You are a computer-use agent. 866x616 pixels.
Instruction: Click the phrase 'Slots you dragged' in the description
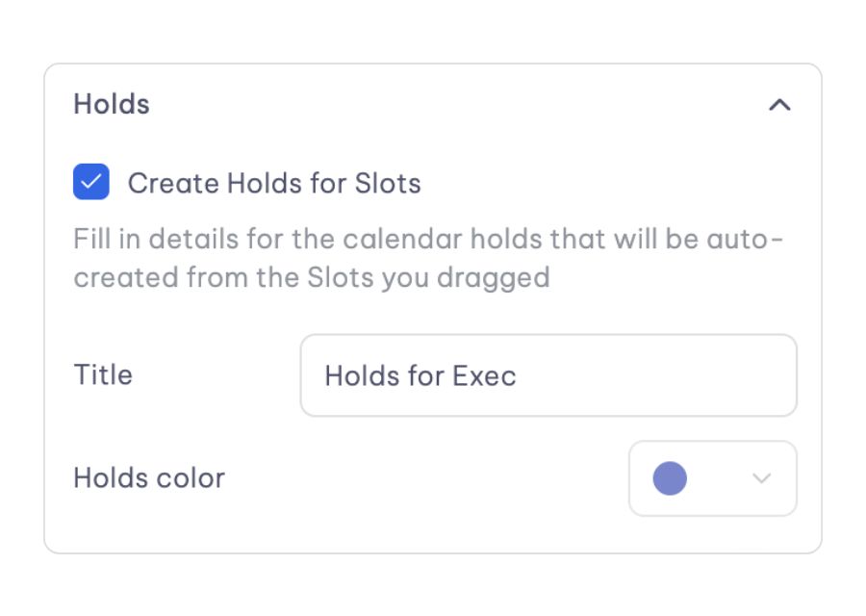(428, 278)
